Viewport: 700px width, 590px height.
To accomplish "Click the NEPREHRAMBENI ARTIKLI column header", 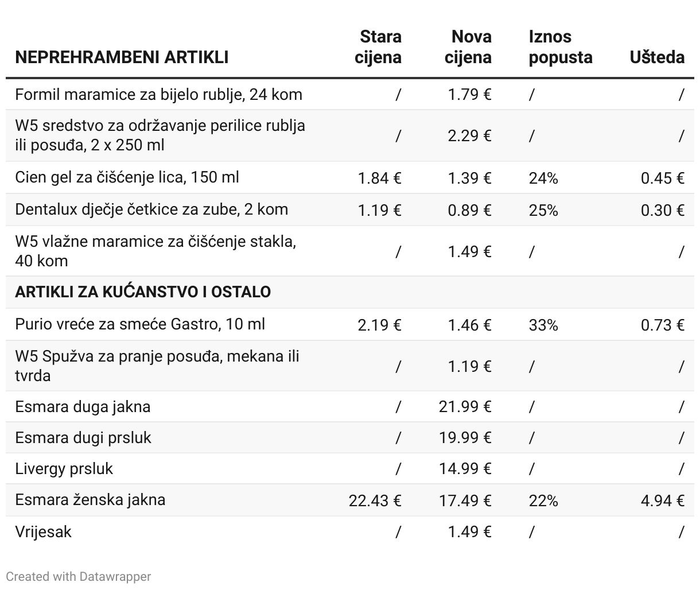I will 122,57.
